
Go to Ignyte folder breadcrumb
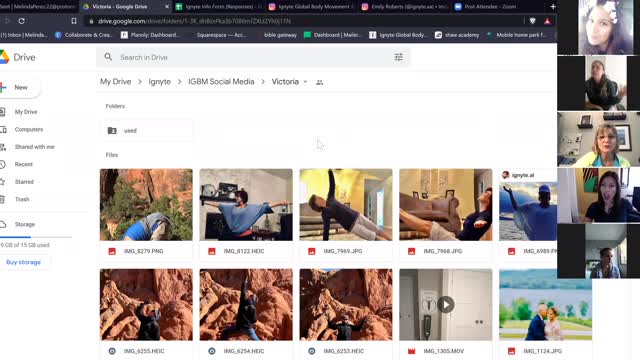point(160,82)
